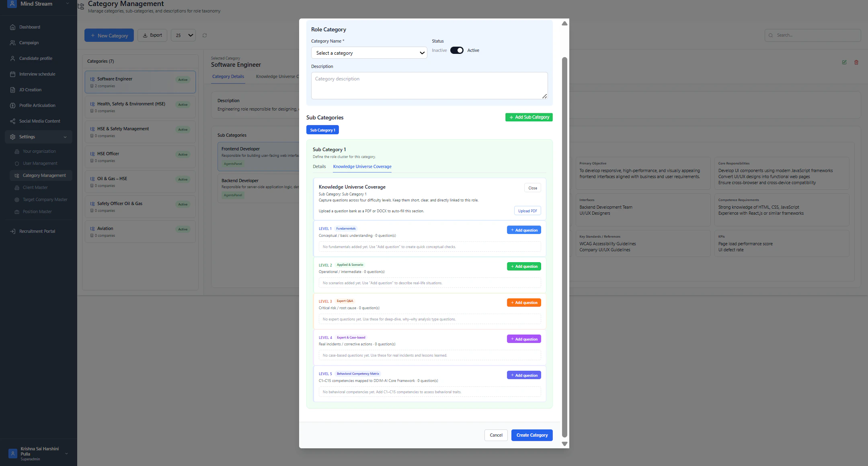Click into the Category description text area
The image size is (868, 466).
pos(429,86)
